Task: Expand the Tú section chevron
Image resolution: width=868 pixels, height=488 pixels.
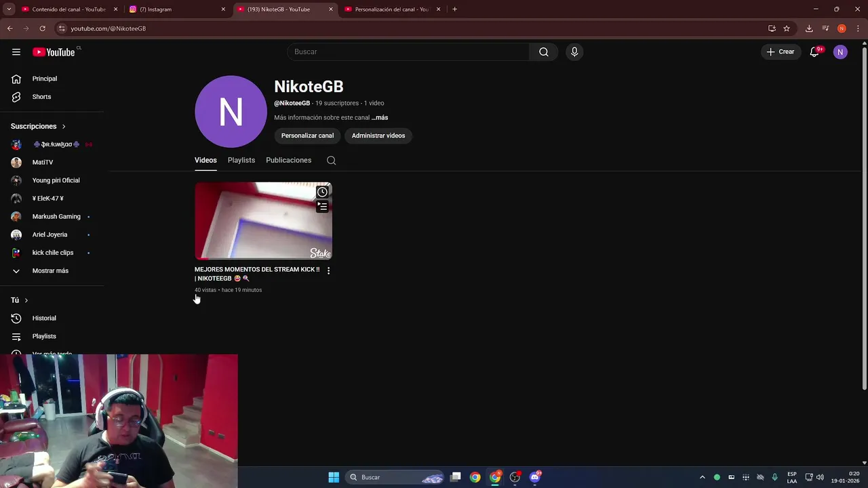Action: tap(26, 300)
